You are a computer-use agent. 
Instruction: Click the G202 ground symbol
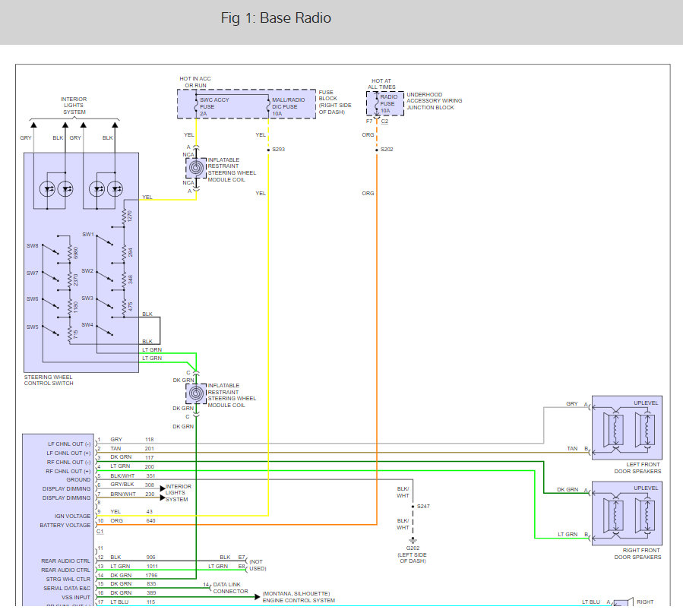[412, 541]
